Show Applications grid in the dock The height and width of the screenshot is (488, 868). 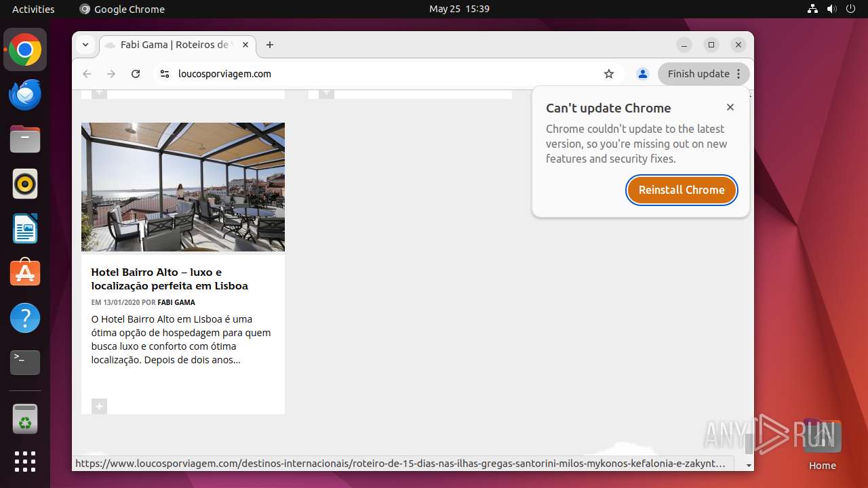tap(25, 462)
